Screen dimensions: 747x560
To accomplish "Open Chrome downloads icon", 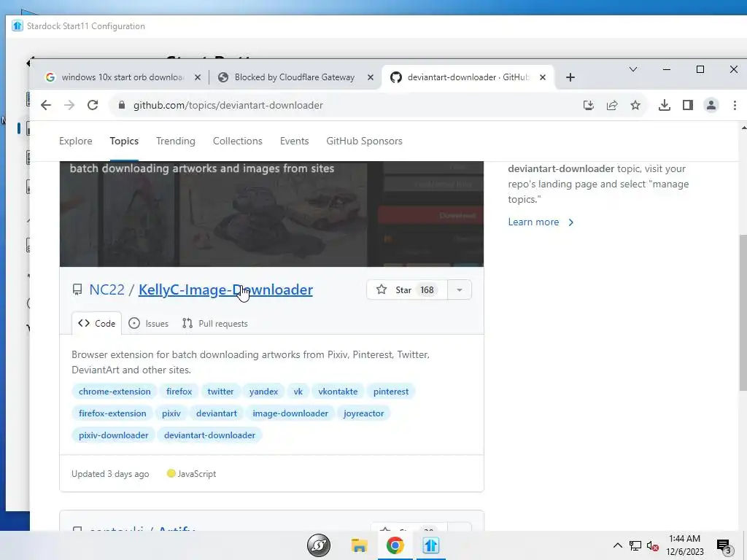I will (664, 105).
